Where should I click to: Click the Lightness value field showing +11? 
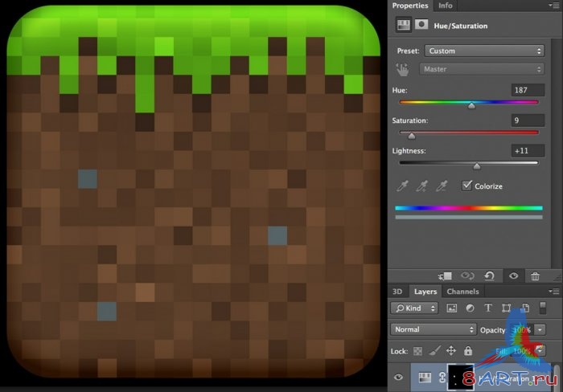(x=528, y=151)
